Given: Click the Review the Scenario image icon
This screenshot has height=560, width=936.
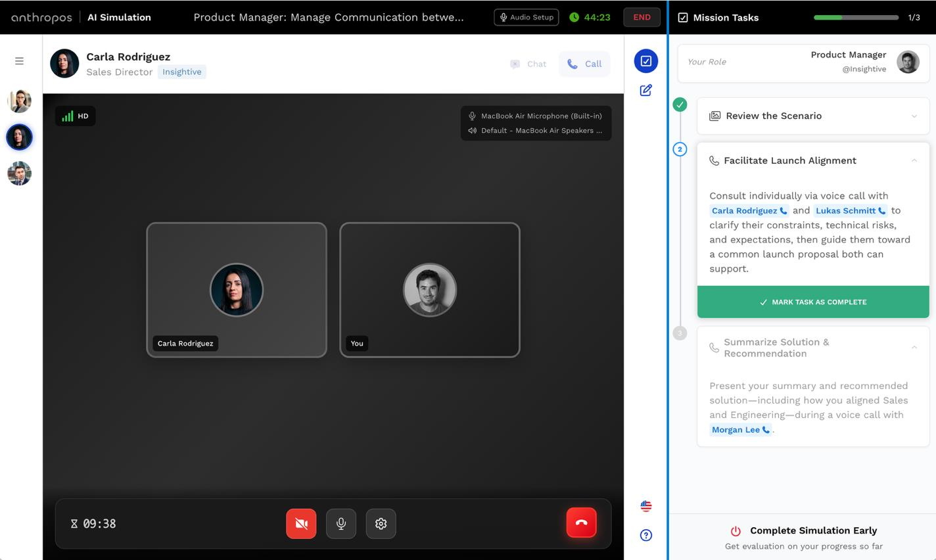Looking at the screenshot, I should [x=714, y=116].
